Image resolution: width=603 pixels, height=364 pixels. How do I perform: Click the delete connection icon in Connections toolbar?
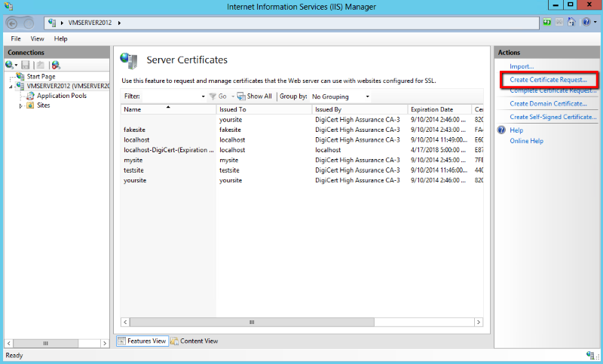point(56,66)
